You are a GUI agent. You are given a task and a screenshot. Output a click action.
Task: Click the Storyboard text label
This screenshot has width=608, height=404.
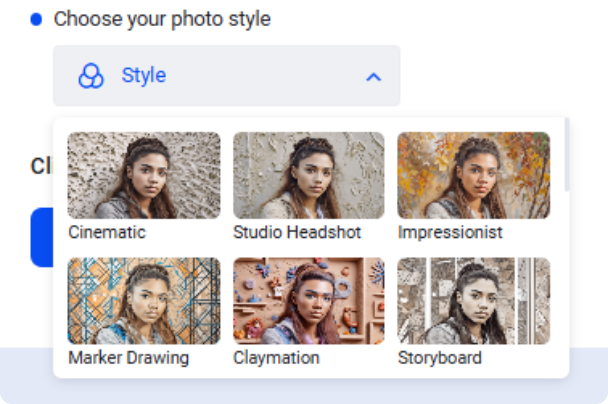pyautogui.click(x=439, y=357)
